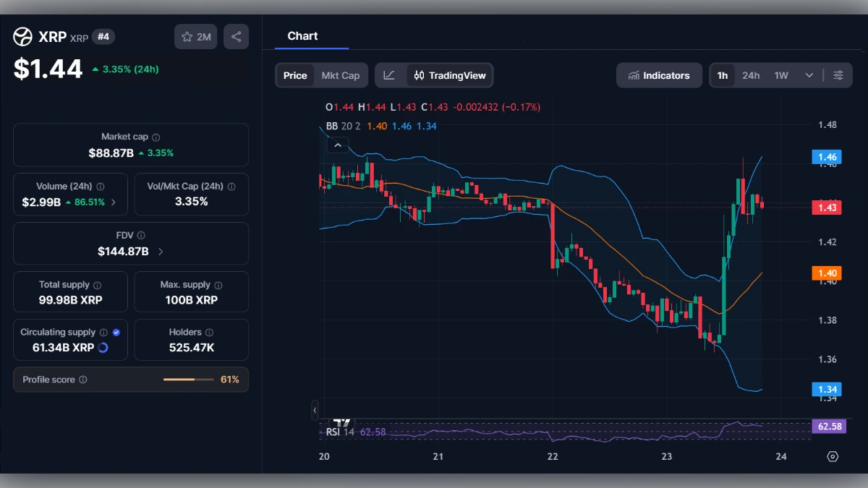The width and height of the screenshot is (868, 488).
Task: Click the share icon near the watchlist star
Action: 236,36
